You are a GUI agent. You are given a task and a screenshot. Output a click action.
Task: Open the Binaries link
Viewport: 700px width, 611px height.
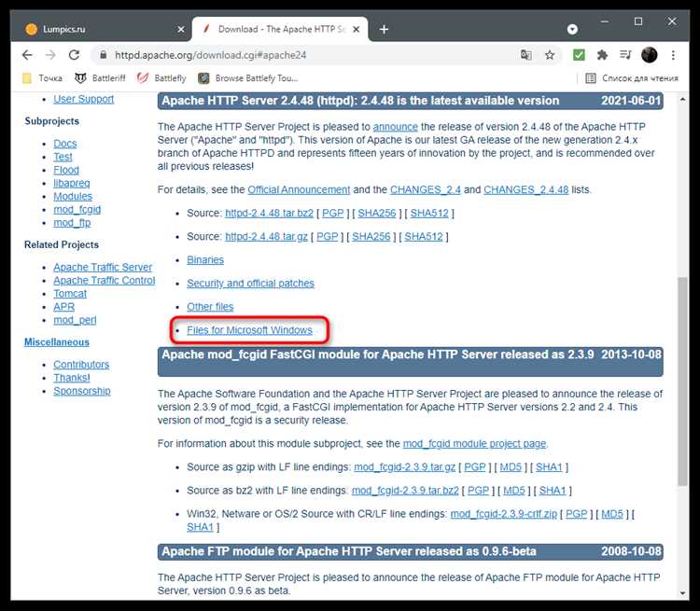(x=205, y=260)
